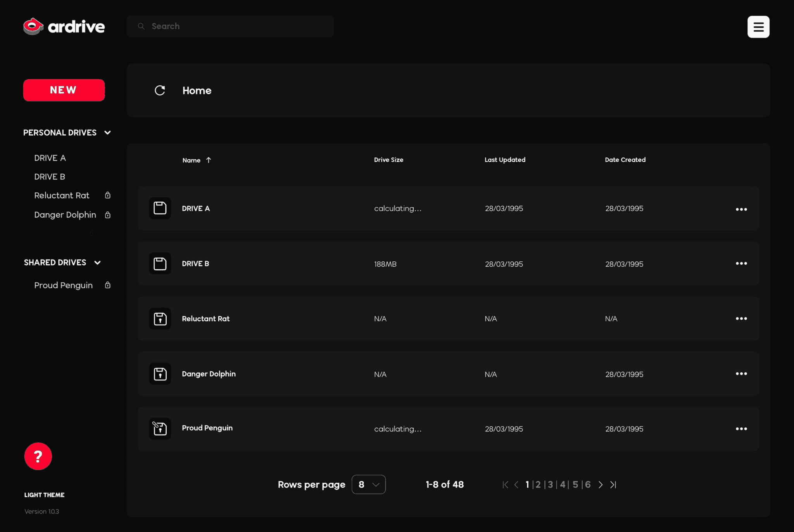
Task: Click the Search input field
Action: (230, 26)
